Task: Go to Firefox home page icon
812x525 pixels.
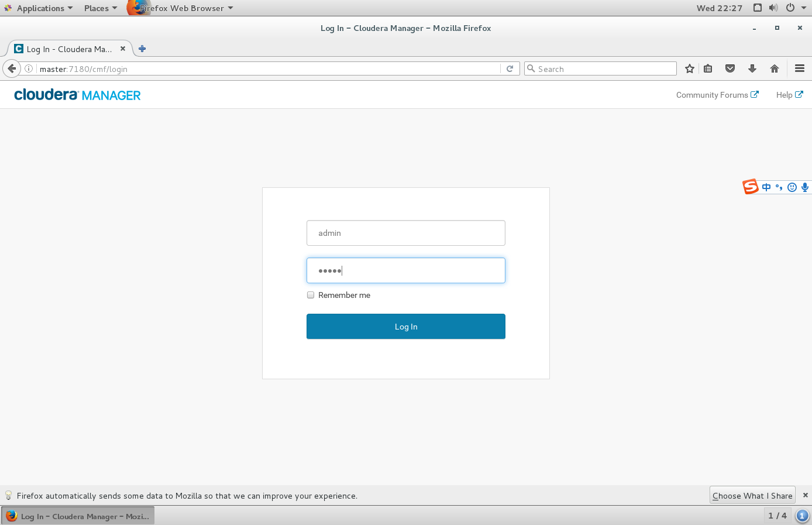Action: click(x=775, y=68)
